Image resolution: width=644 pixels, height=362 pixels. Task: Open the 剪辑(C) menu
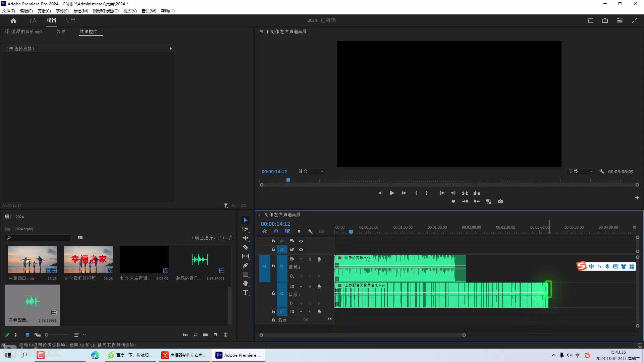point(44,11)
